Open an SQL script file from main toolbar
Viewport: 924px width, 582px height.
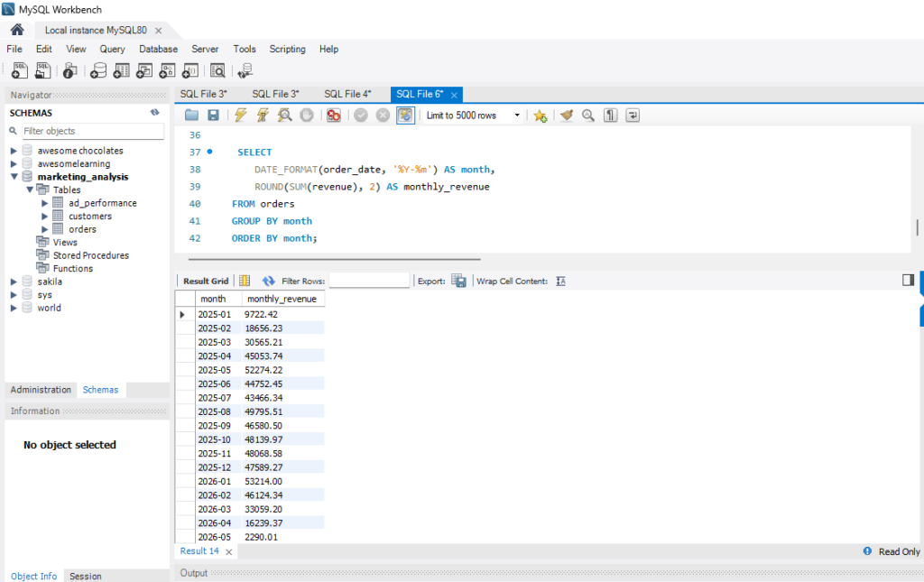(42, 70)
